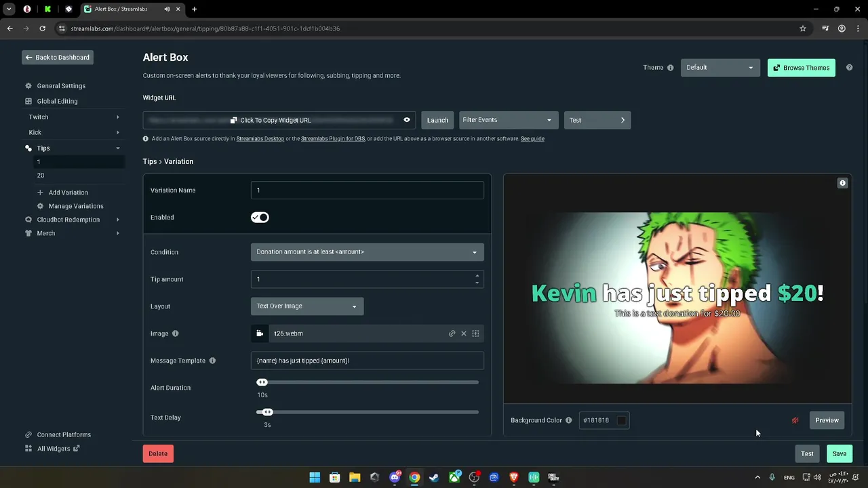Open File Explorer from the taskbar

coord(355,477)
